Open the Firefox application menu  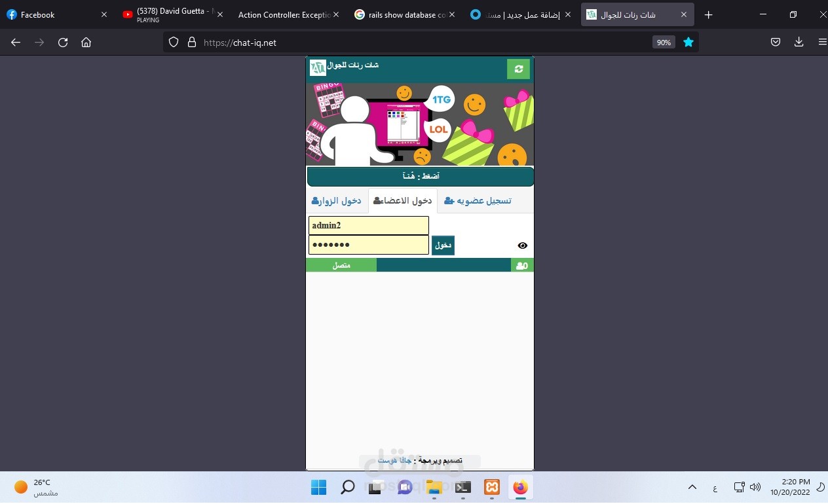(823, 42)
